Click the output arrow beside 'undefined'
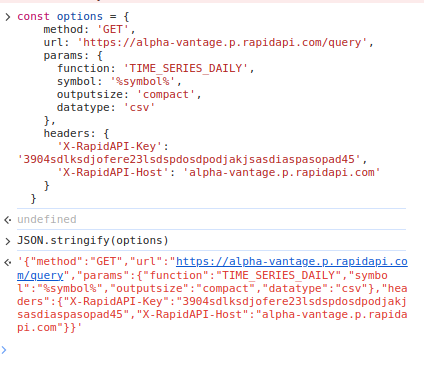Image resolution: width=424 pixels, height=376 pixels. coord(8,220)
